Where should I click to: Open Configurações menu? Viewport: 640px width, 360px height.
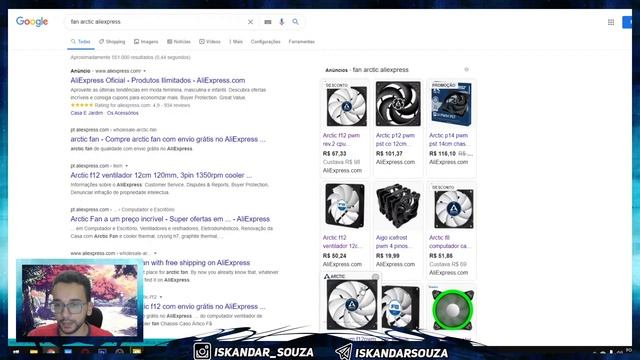pyautogui.click(x=265, y=42)
